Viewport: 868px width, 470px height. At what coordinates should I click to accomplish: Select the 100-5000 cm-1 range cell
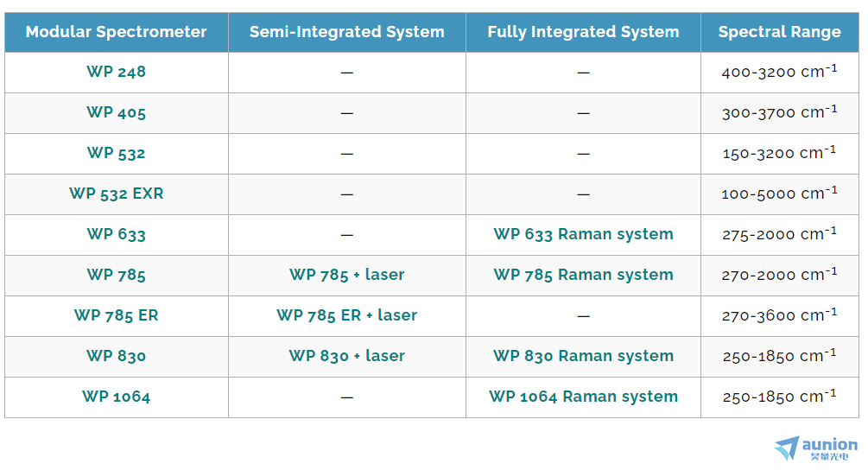pos(779,194)
